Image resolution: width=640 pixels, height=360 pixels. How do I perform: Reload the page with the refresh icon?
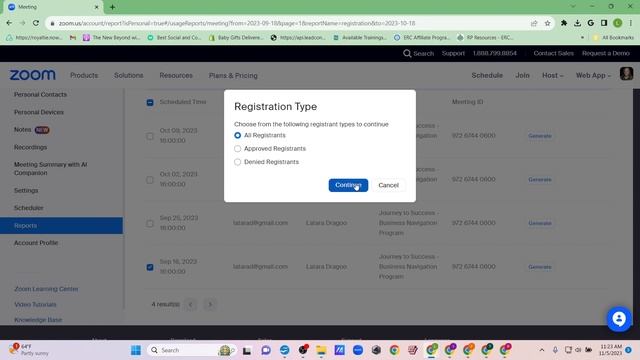[36, 23]
